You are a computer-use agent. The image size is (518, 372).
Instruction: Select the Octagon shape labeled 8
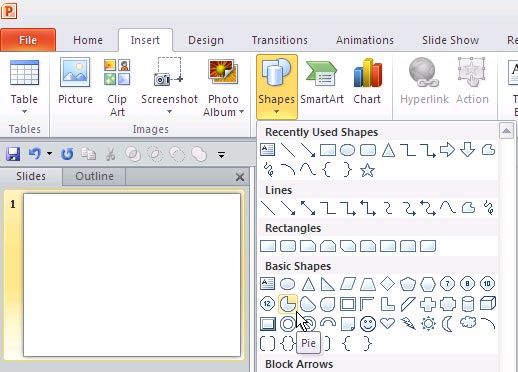467,284
